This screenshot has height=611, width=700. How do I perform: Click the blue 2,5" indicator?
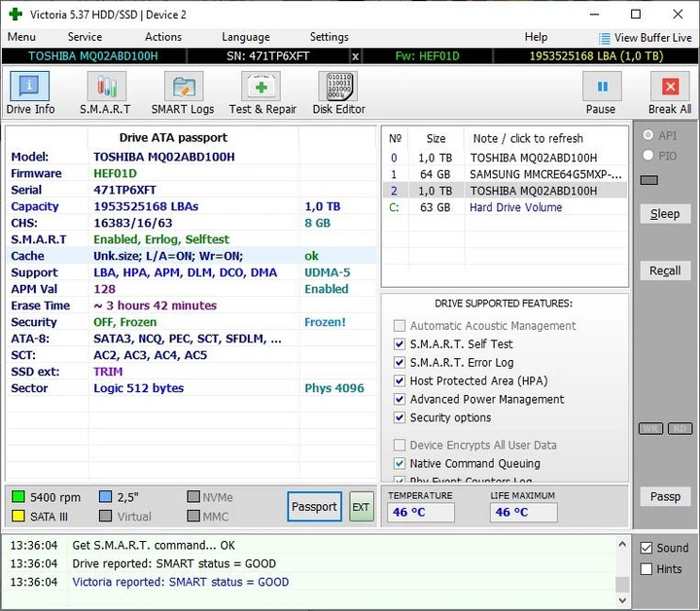[105, 496]
